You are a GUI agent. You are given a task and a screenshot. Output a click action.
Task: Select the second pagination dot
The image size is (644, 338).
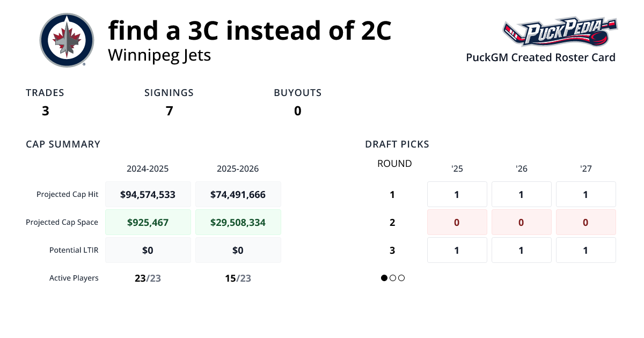[392, 278]
